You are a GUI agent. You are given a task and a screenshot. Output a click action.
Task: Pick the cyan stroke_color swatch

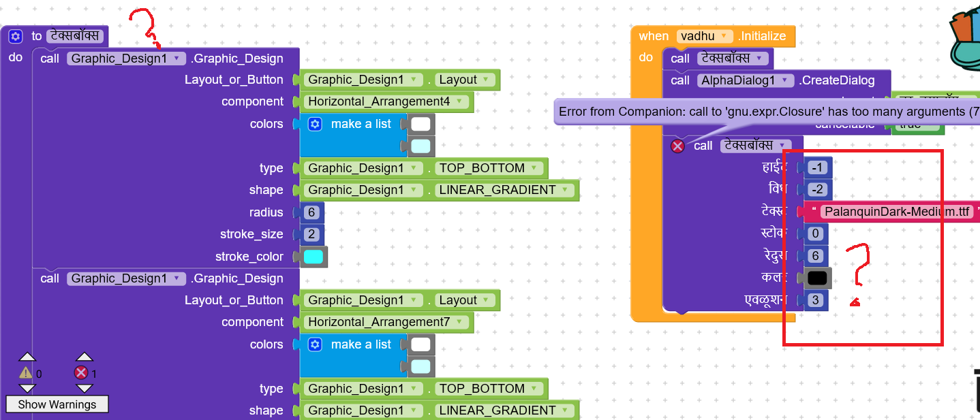[x=313, y=257]
